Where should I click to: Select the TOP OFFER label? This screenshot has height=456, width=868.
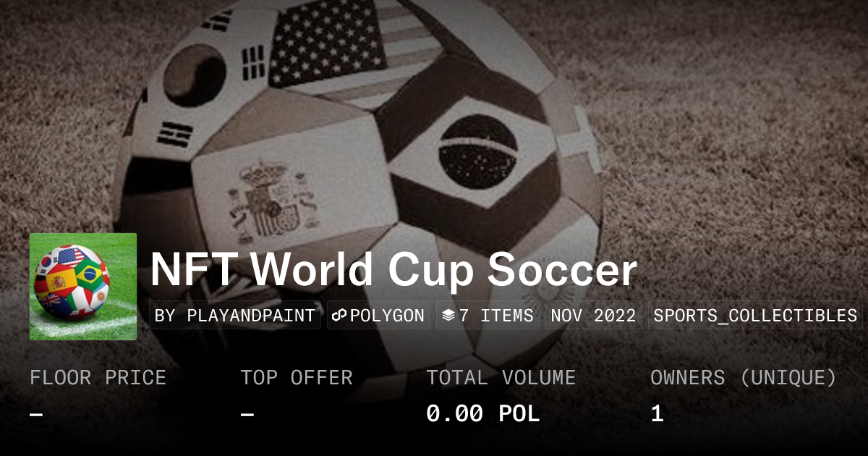[x=297, y=378]
